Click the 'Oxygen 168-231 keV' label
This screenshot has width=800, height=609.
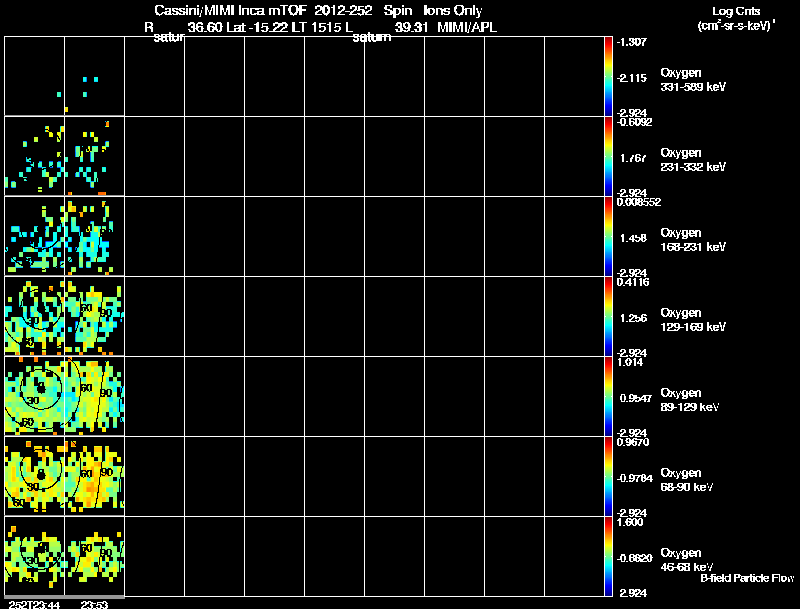pyautogui.click(x=693, y=240)
